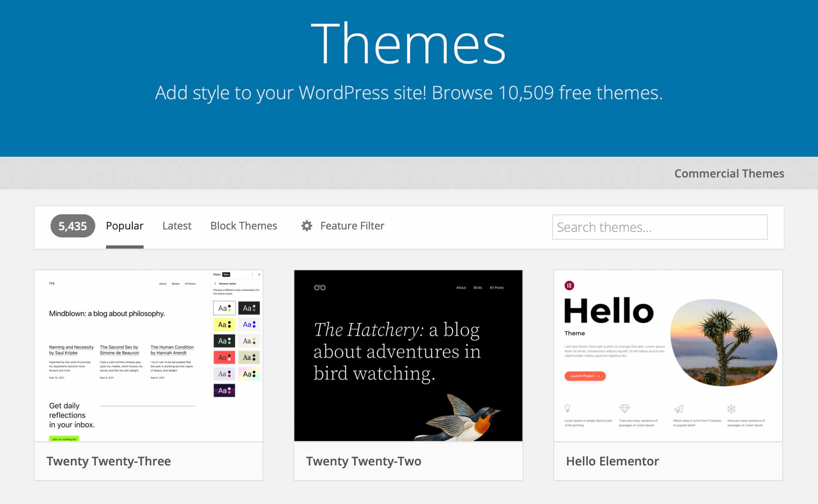Click the Join our mailing list button
The image size is (818, 504).
(x=64, y=439)
